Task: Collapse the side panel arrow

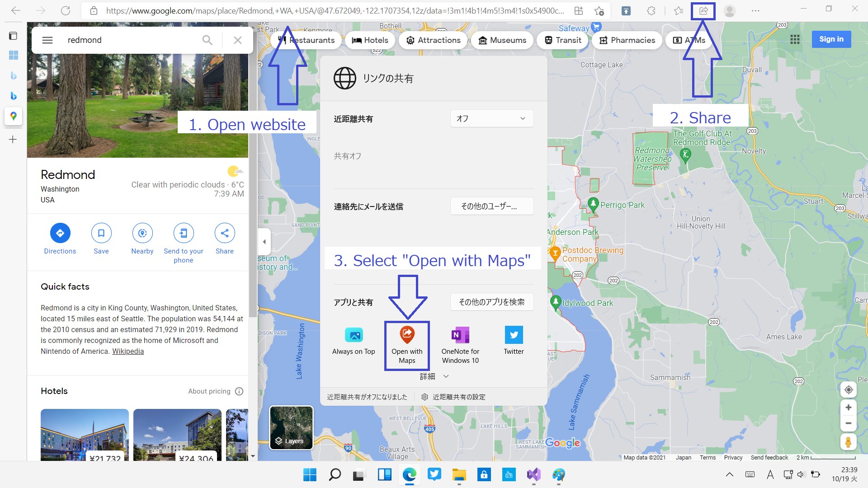Action: [x=264, y=242]
